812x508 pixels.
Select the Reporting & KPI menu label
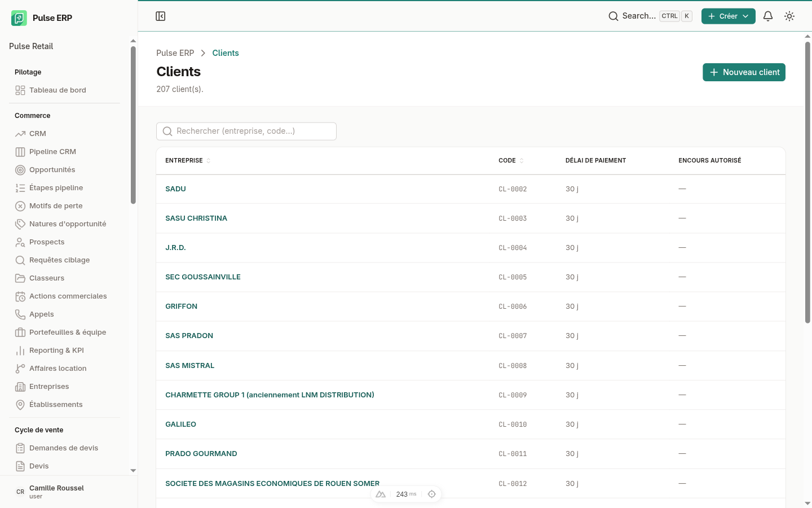pyautogui.click(x=56, y=351)
